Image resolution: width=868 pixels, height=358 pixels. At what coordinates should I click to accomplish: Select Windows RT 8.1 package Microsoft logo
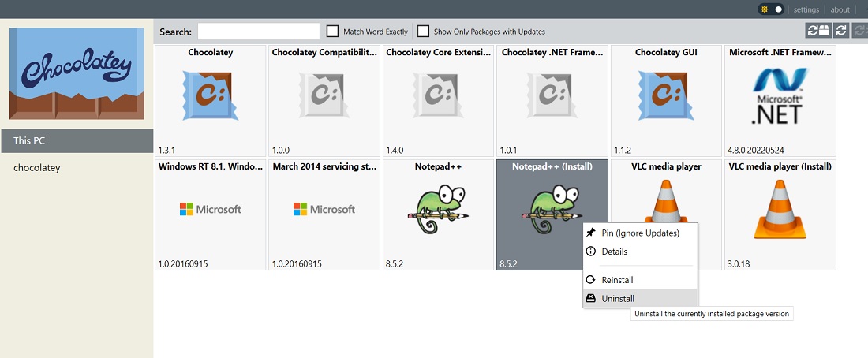click(x=211, y=209)
